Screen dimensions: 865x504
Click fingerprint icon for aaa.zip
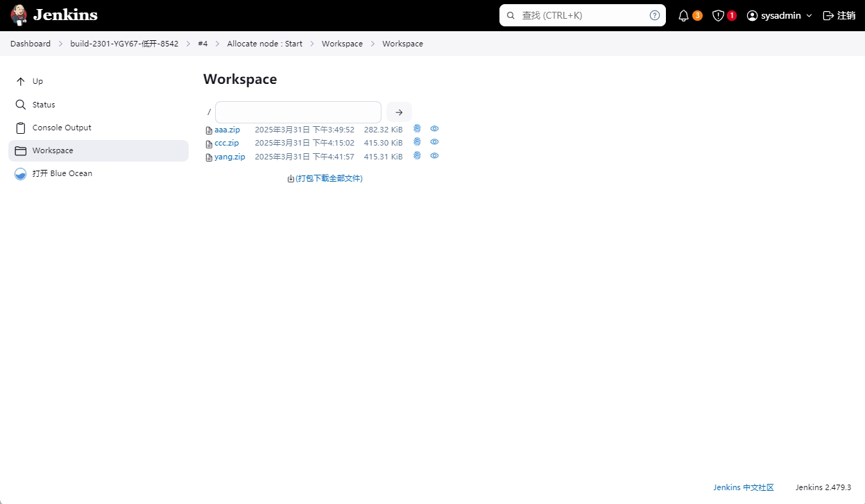coord(417,128)
